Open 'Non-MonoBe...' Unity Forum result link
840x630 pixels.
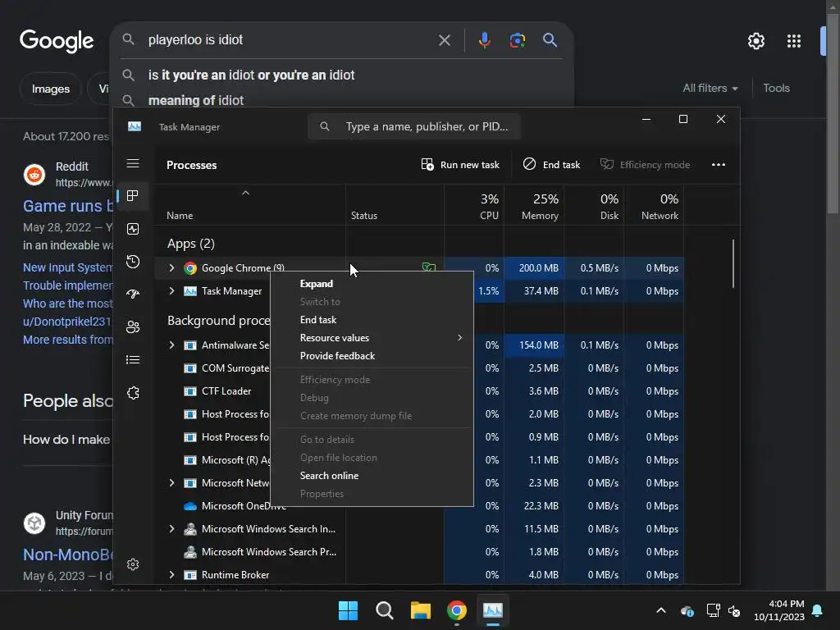(68, 555)
